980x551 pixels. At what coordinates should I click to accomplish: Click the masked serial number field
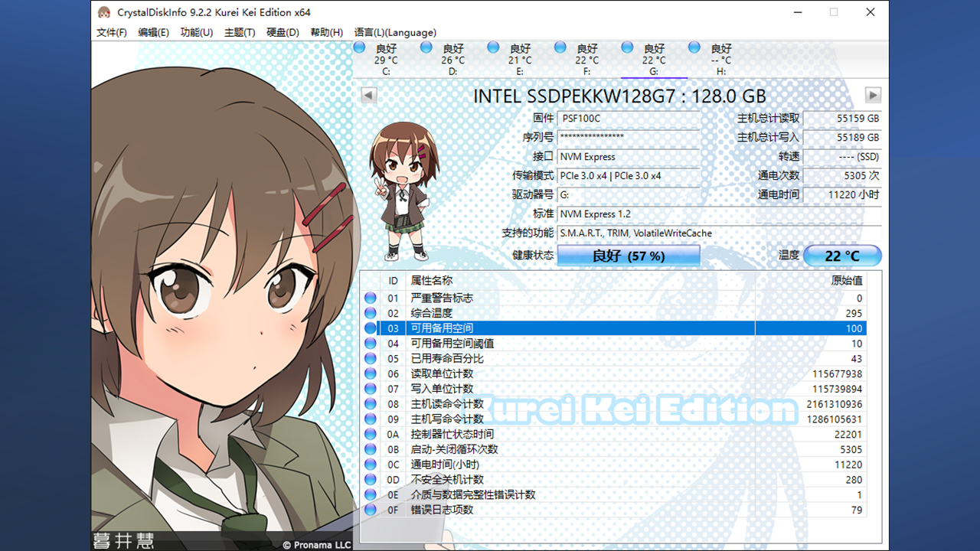click(629, 138)
